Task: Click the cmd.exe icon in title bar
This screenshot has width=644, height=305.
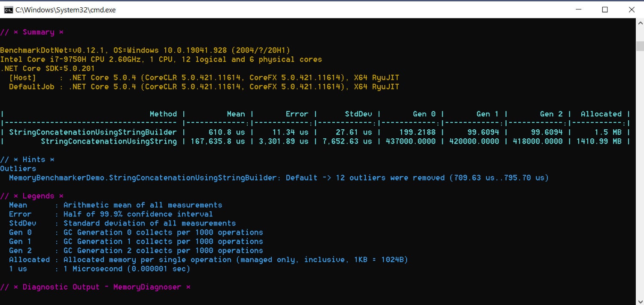Action: pos(8,10)
